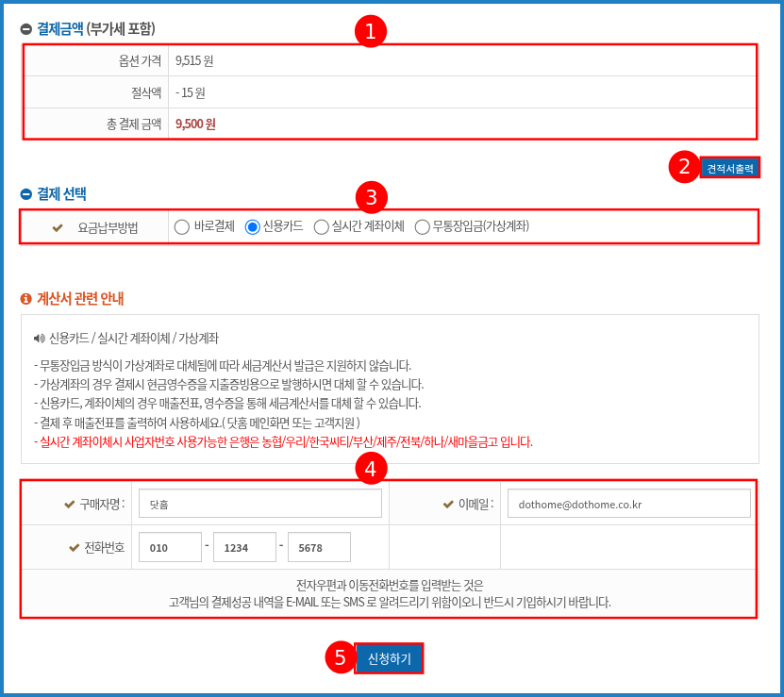Click the last phone field showing 5678
Screen dimensions: 784x697
[x=319, y=547]
